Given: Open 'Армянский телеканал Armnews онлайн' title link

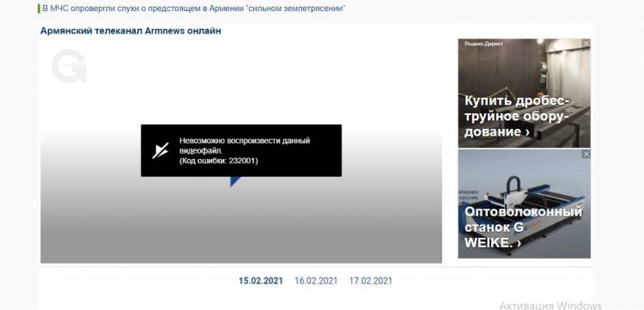Looking at the screenshot, I should click(x=131, y=31).
